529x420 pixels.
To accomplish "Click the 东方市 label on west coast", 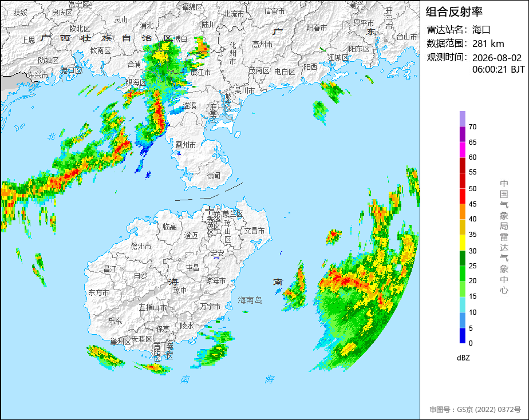I will coord(99,292).
